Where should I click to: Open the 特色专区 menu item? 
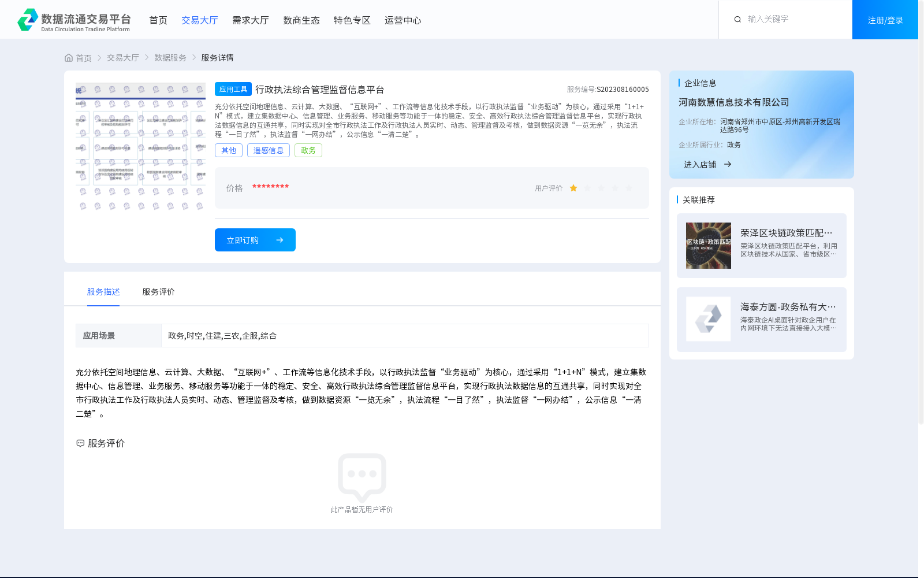352,20
